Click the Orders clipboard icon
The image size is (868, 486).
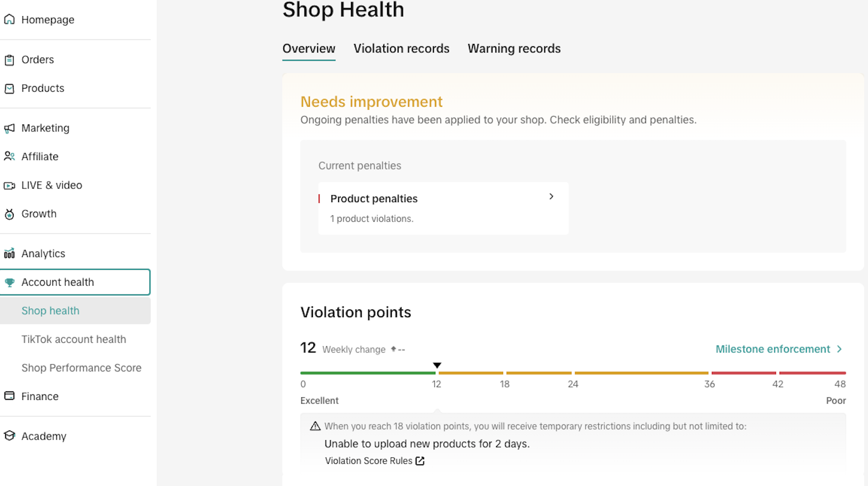pyautogui.click(x=9, y=60)
